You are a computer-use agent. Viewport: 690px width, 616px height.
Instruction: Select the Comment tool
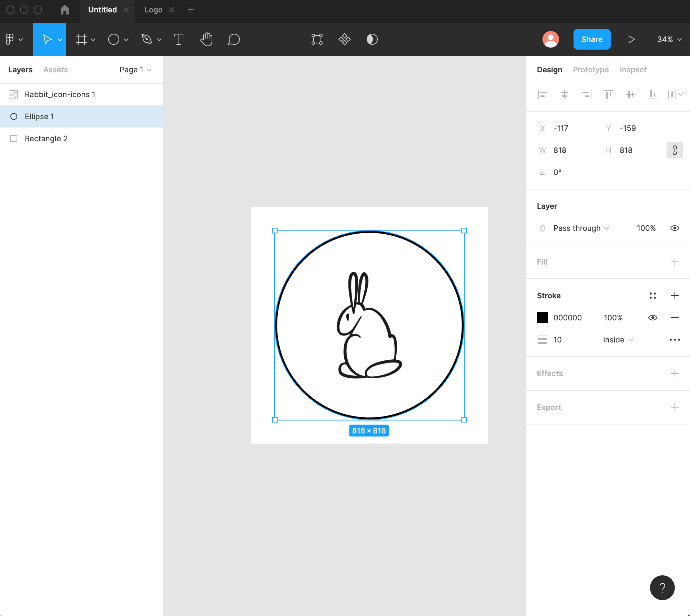234,39
